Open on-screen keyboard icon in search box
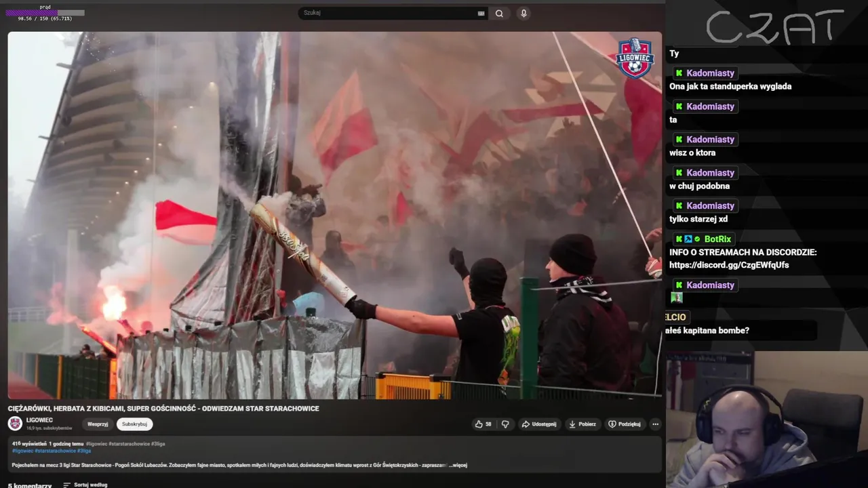Image resolution: width=868 pixels, height=488 pixels. (481, 13)
